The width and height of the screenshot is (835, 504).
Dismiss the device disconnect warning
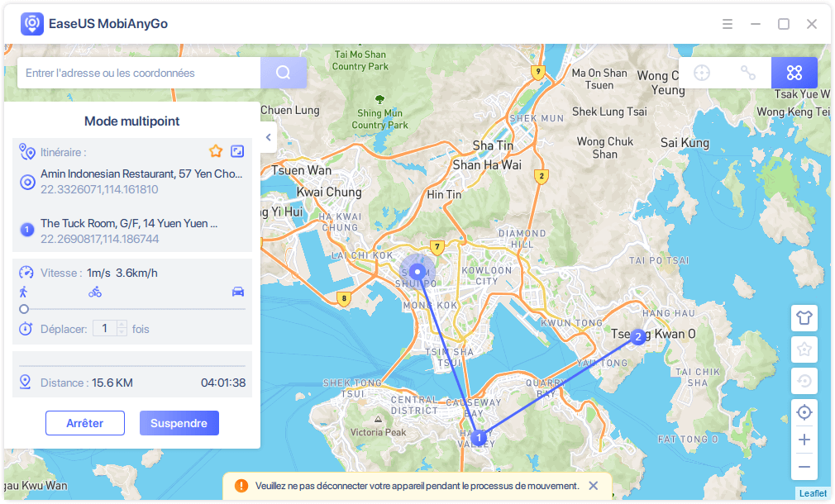pyautogui.click(x=593, y=486)
